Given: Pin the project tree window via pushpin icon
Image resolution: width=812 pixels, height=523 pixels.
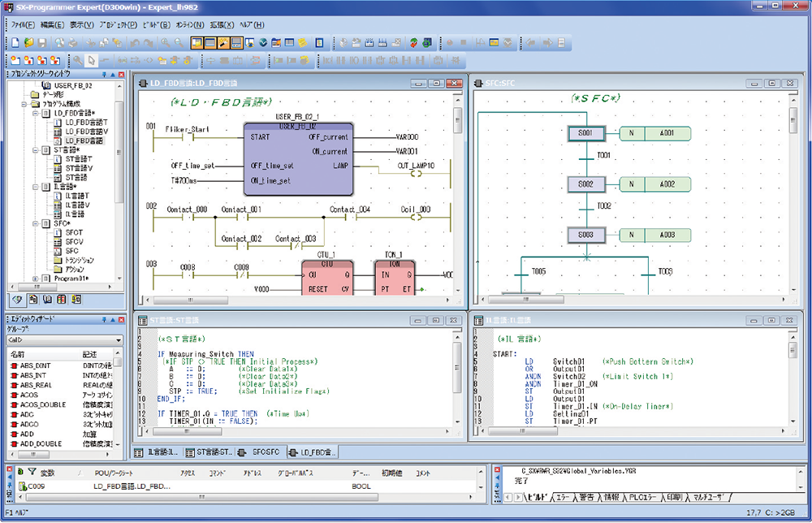Looking at the screenshot, I should [x=104, y=75].
